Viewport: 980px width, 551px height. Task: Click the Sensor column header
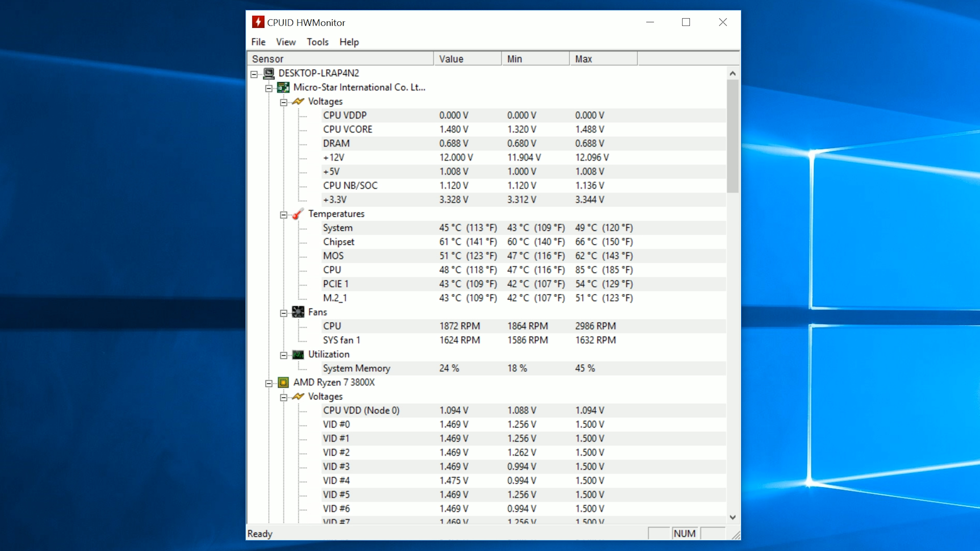coord(340,59)
